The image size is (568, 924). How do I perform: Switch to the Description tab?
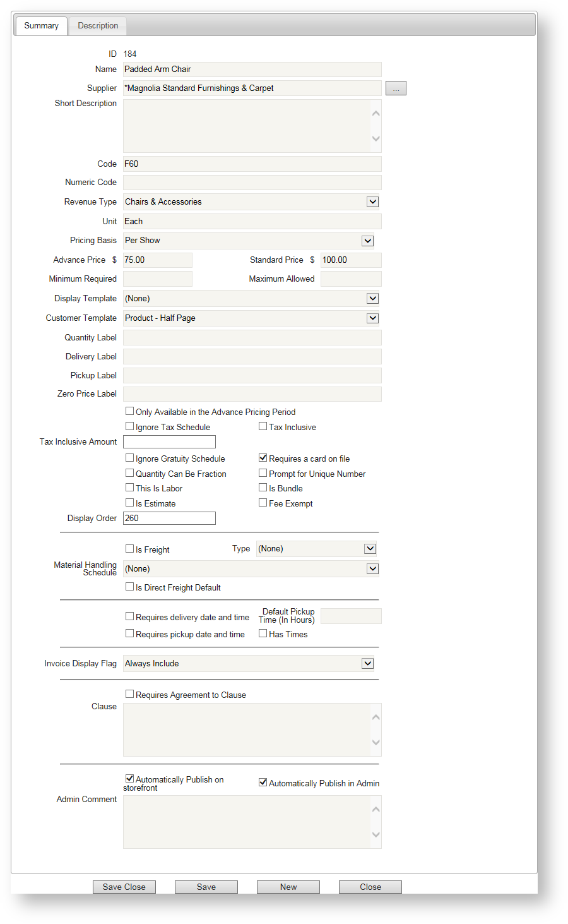pos(98,26)
